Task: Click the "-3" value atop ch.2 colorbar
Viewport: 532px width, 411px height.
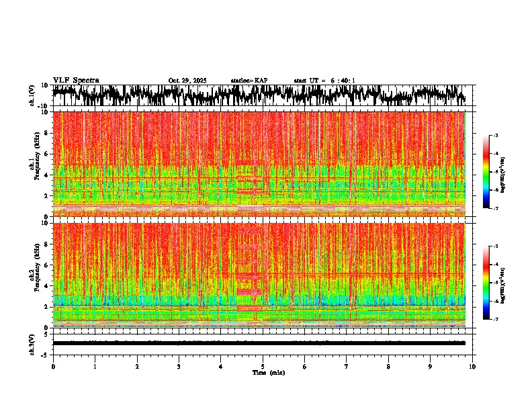Action: click(495, 246)
